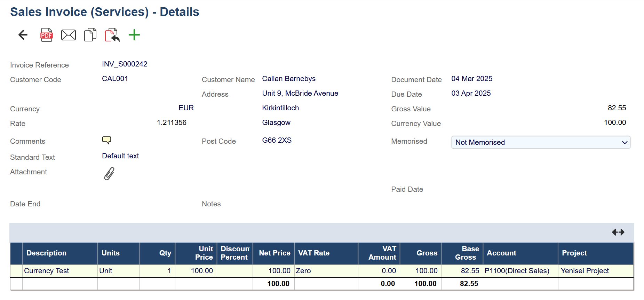Viewport: 644px width, 300px height.
Task: Email the invoice using envelope icon
Action: click(x=69, y=35)
